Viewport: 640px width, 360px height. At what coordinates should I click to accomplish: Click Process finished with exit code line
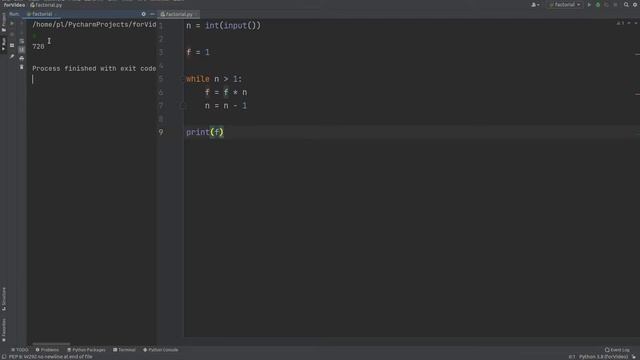click(x=94, y=69)
